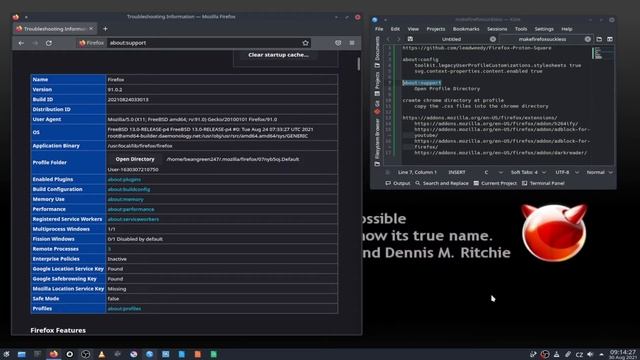Open the about:memory link
This screenshot has width=640, height=360.
click(126, 199)
